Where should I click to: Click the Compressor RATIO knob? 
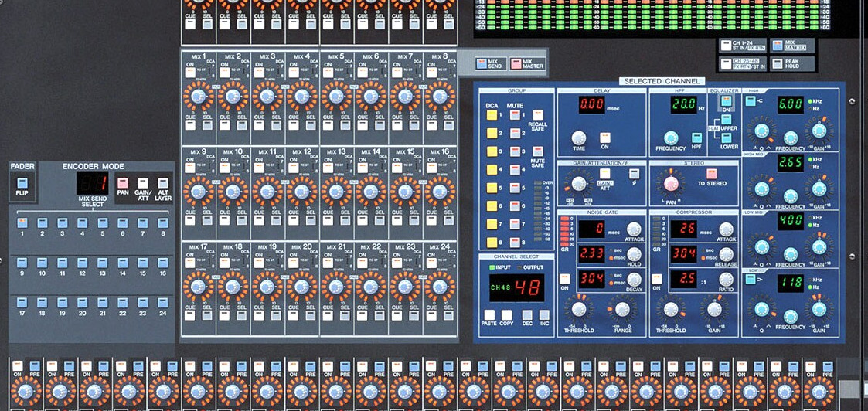(x=727, y=280)
